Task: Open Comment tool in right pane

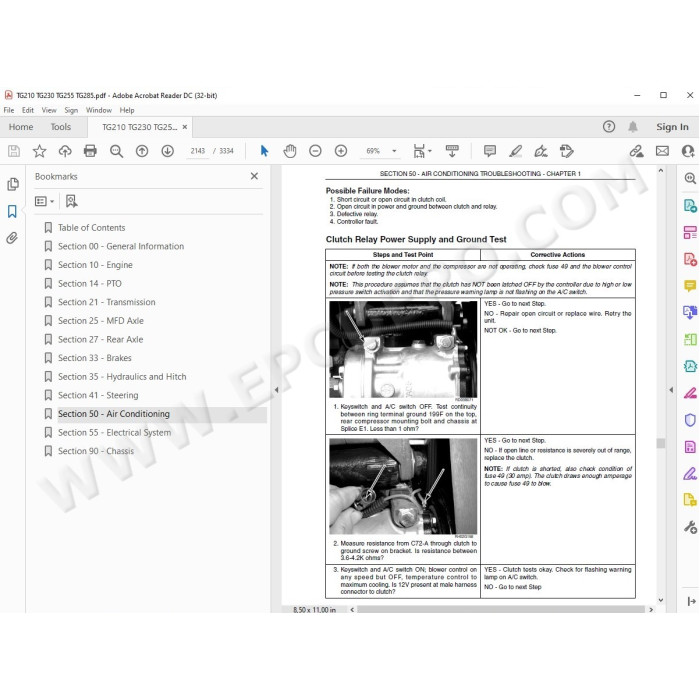Action: [690, 286]
